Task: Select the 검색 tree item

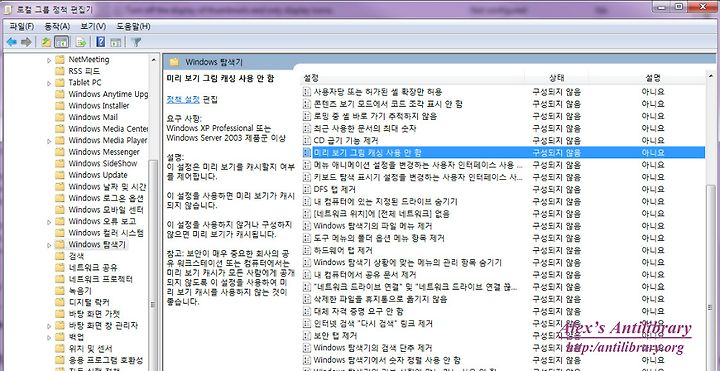Action: [x=76, y=256]
